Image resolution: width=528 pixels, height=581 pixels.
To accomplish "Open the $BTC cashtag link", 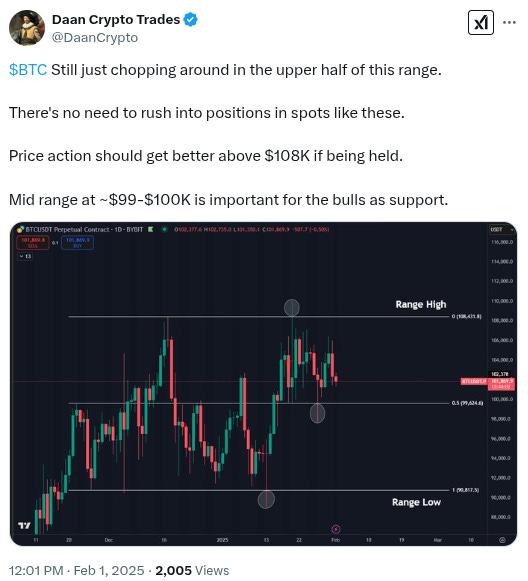I will [x=28, y=70].
